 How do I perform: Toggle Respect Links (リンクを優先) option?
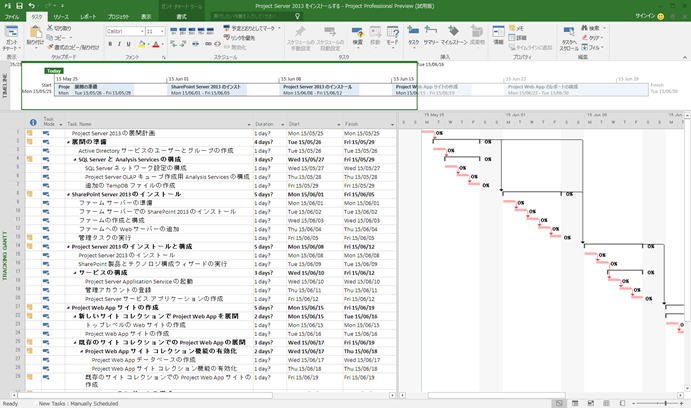point(239,38)
